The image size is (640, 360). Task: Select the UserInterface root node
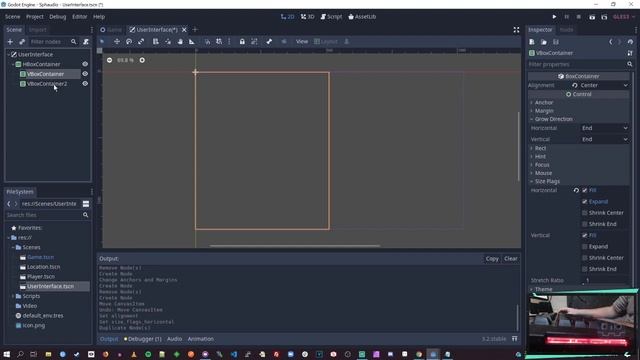36,54
